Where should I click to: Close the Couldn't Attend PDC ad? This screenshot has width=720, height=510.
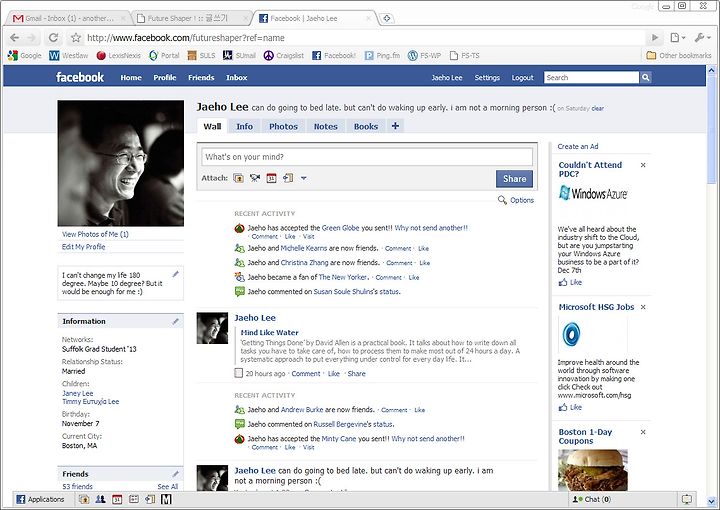(x=643, y=165)
